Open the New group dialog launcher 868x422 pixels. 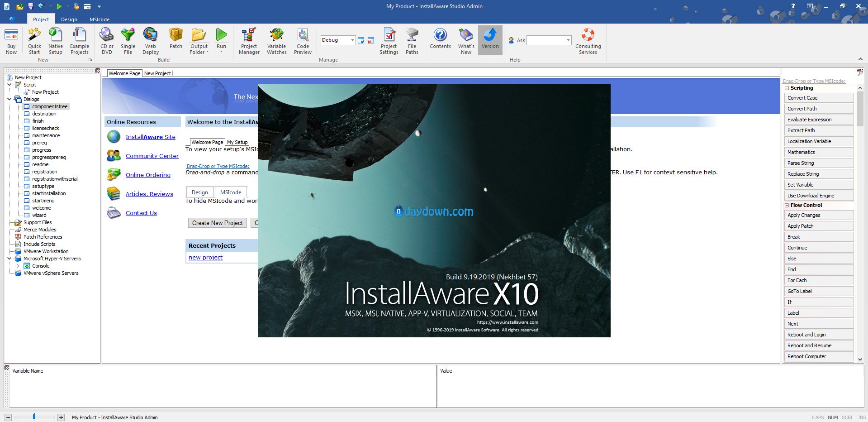(90, 60)
